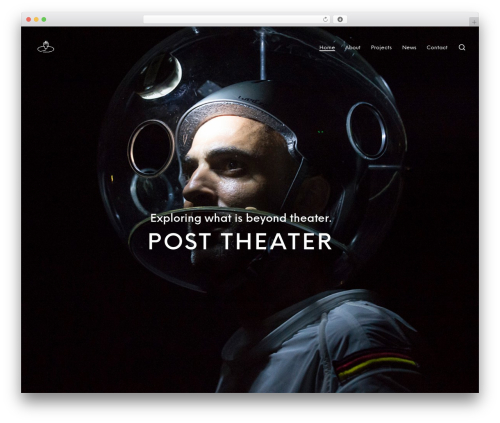This screenshot has width=500, height=423.
Task: Click the POST THEATER headline
Action: [x=240, y=241]
